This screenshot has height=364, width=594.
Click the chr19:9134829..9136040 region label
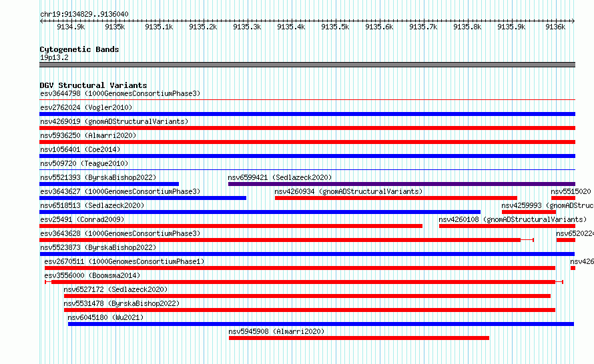(x=84, y=14)
